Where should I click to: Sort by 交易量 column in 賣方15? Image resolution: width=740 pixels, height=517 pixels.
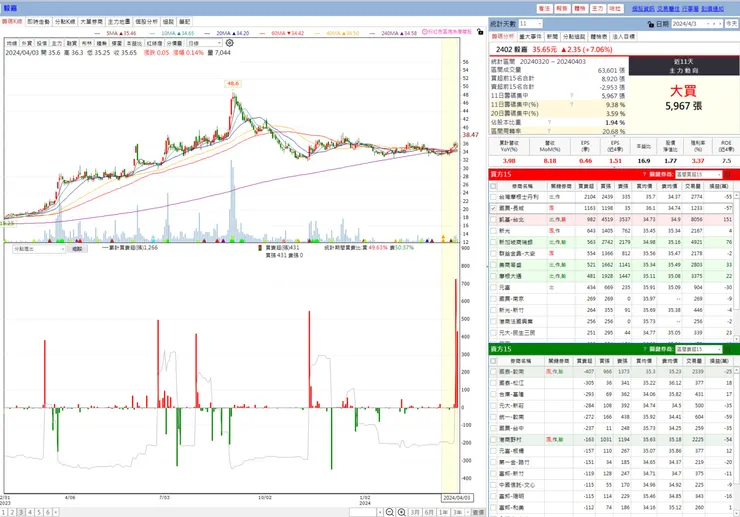694,361
